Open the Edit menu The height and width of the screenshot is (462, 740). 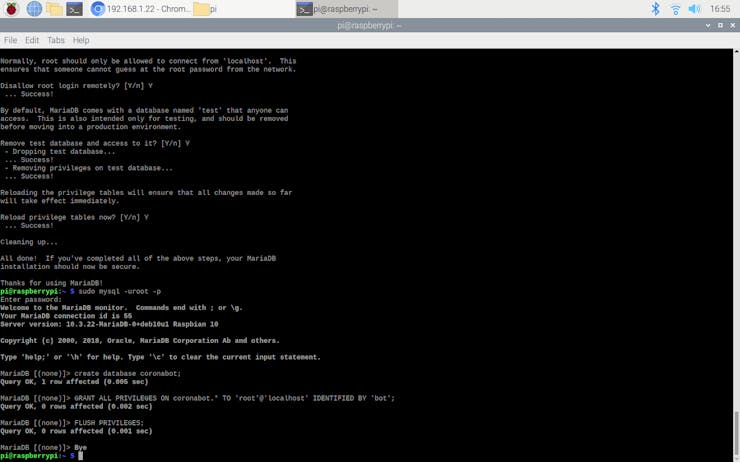tap(32, 40)
